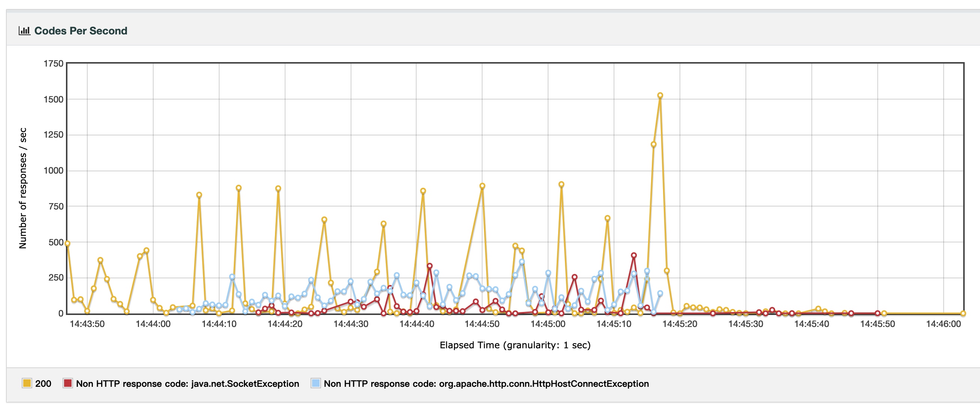Click the 1000 y-axis tick label
Viewport: 980px width, 410px height.
click(x=53, y=171)
